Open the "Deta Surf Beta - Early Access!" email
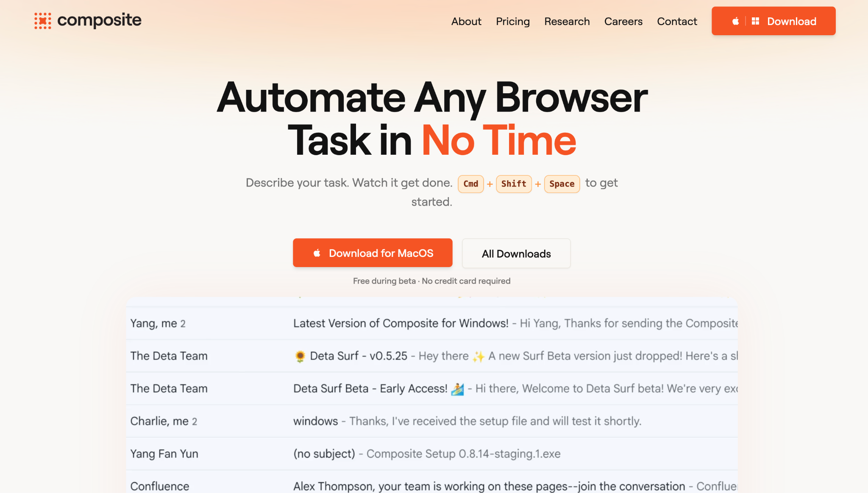The width and height of the screenshot is (868, 493). (370, 389)
